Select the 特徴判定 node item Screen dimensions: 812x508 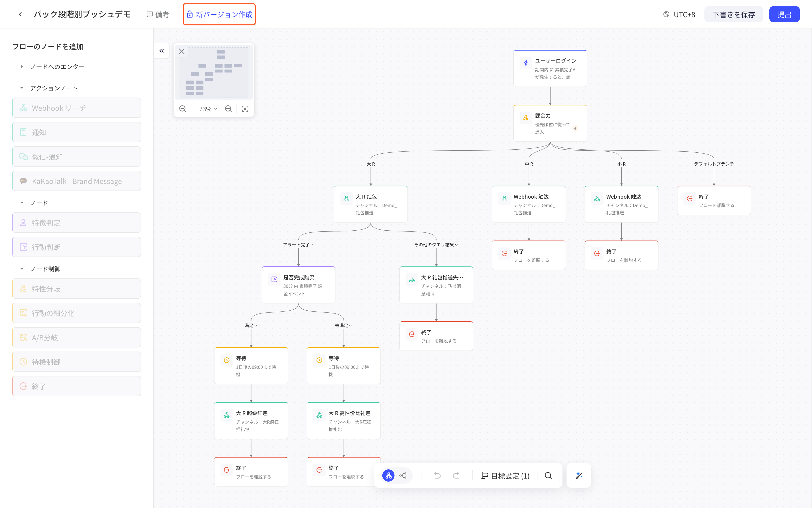coord(76,223)
